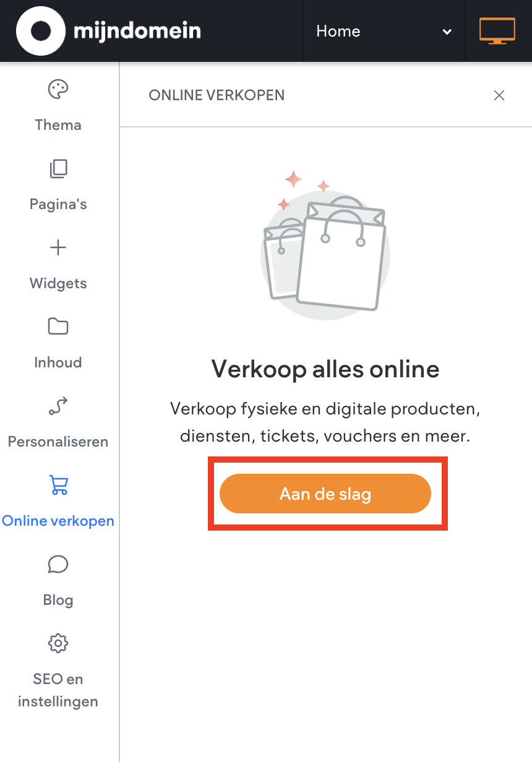Click the mijndomein circle logo
The width and height of the screenshot is (532, 762).
click(x=41, y=31)
